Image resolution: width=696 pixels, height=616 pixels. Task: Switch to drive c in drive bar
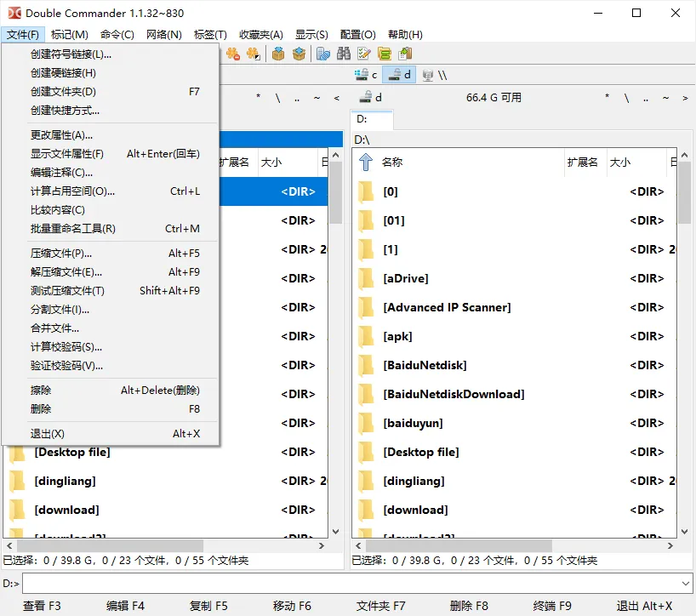point(366,75)
